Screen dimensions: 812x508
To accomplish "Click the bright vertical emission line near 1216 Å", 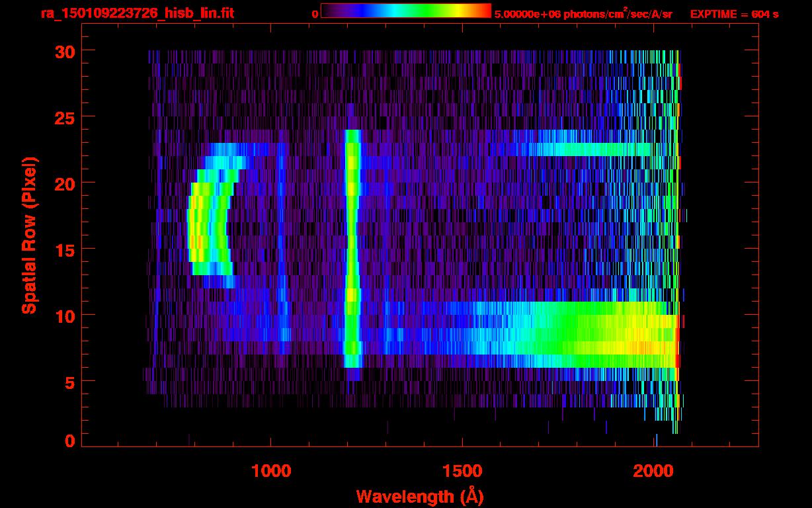I will (x=352, y=249).
